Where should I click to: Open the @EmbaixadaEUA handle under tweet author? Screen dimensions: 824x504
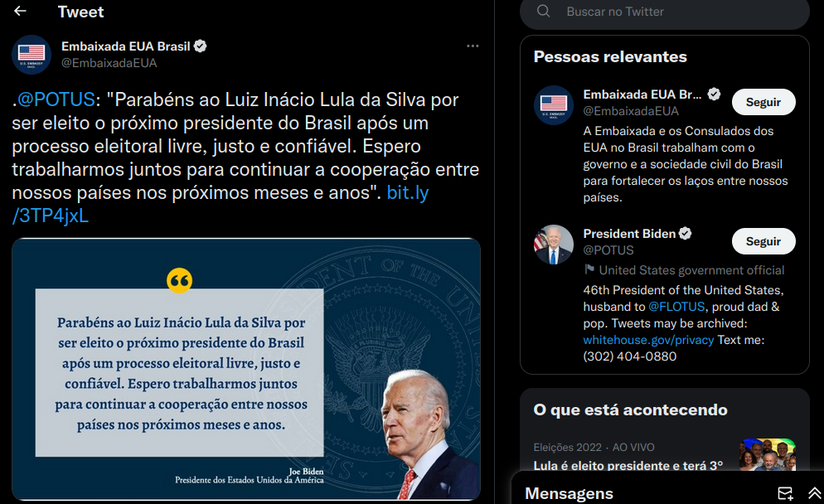pos(109,63)
